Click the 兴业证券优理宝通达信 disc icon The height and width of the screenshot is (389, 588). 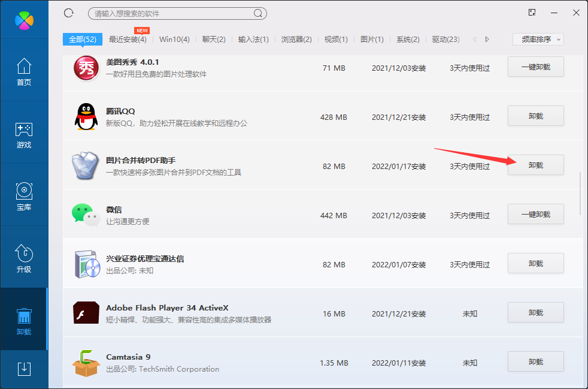click(x=87, y=264)
